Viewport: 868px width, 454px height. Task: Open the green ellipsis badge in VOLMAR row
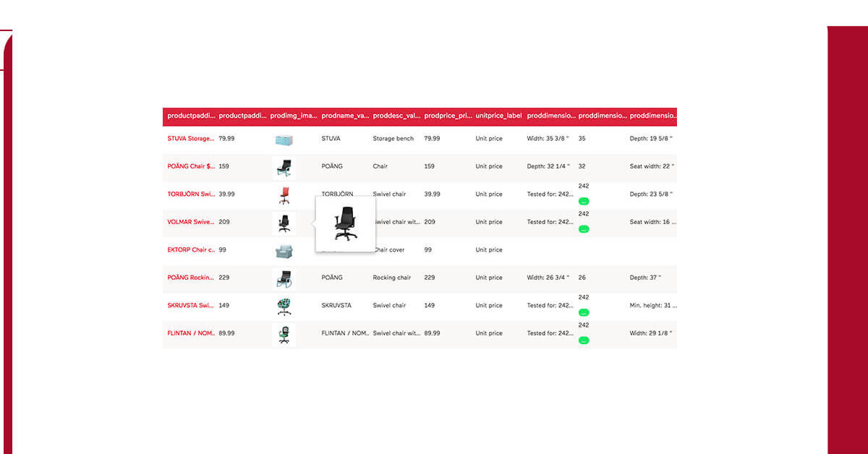tap(584, 229)
